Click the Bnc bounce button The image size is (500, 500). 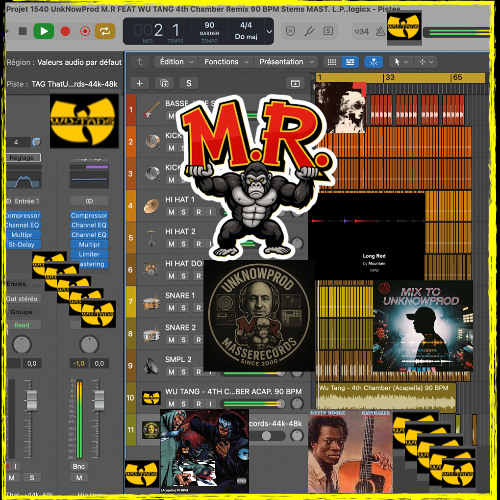pos(79,466)
